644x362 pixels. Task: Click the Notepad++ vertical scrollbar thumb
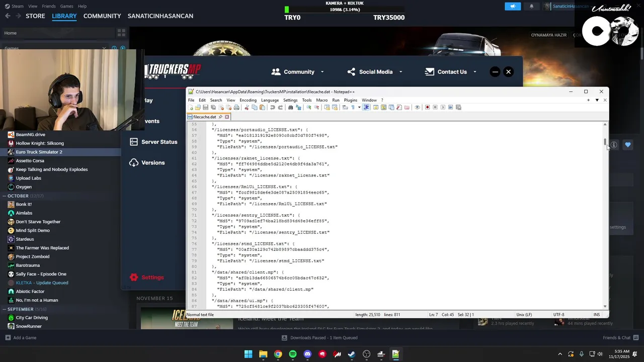(x=605, y=142)
